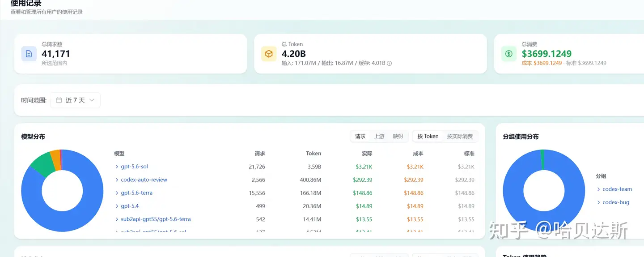The width and height of the screenshot is (644, 257).
Task: Click the cache info circle icon
Action: click(389, 64)
